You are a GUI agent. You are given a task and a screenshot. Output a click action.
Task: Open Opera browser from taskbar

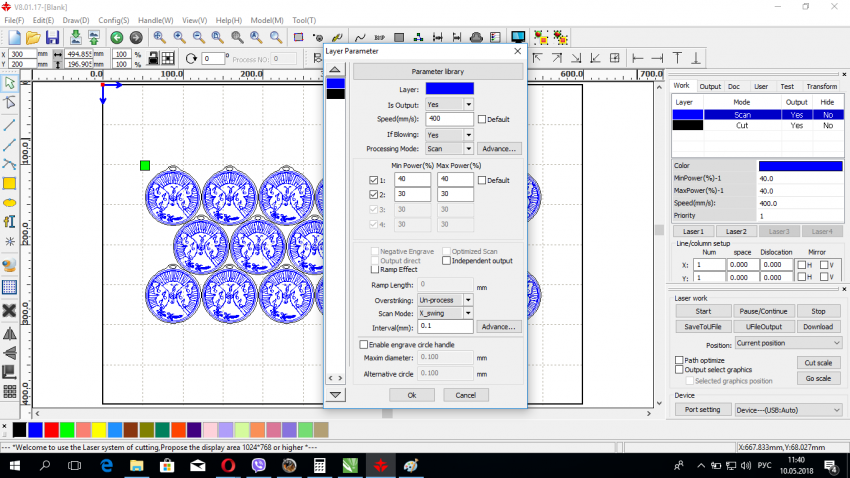(x=229, y=466)
